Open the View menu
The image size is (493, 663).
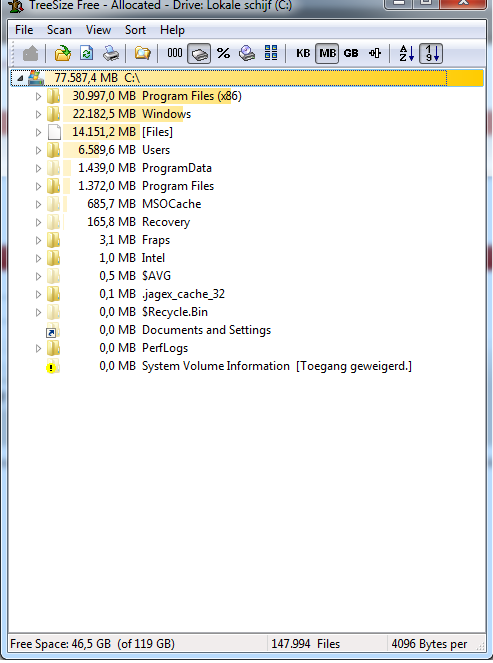click(x=98, y=30)
